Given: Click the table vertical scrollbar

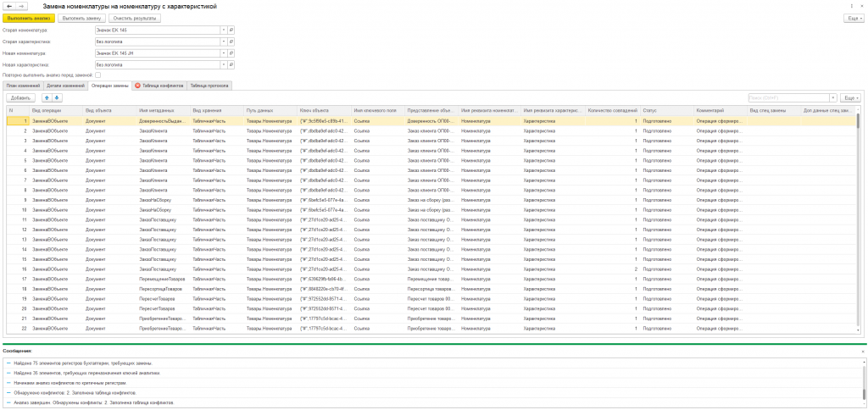Looking at the screenshot, I should pyautogui.click(x=859, y=221).
